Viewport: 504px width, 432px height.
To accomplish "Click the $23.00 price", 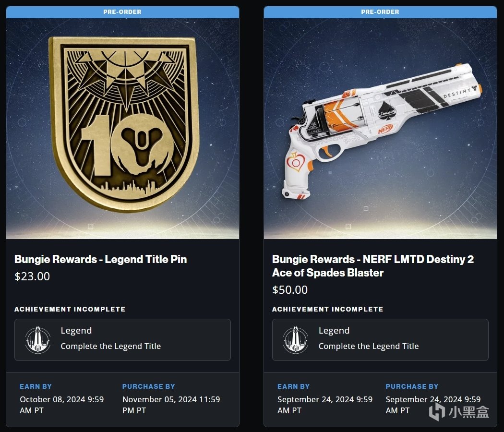I will [x=32, y=276].
